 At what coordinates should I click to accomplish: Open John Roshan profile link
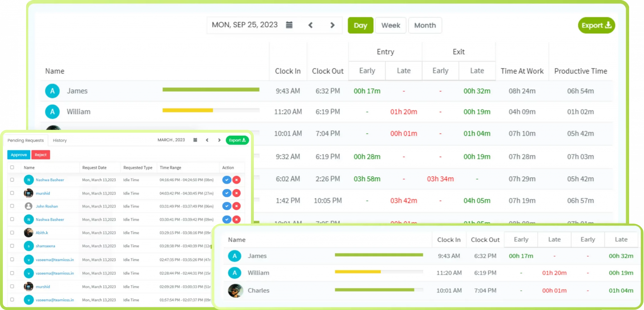47,206
